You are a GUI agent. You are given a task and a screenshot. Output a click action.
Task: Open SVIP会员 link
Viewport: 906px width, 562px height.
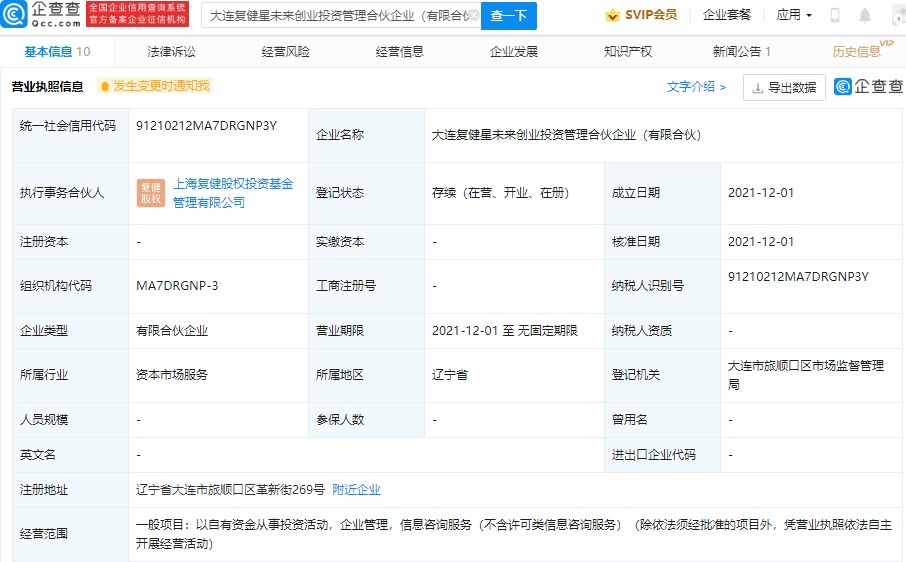pos(641,15)
